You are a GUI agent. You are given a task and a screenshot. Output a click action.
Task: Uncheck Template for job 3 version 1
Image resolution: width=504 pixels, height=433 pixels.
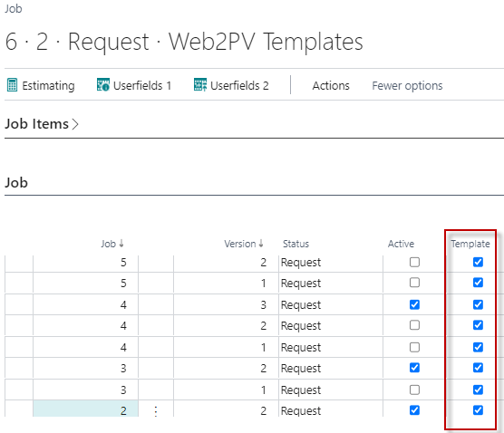(x=478, y=390)
